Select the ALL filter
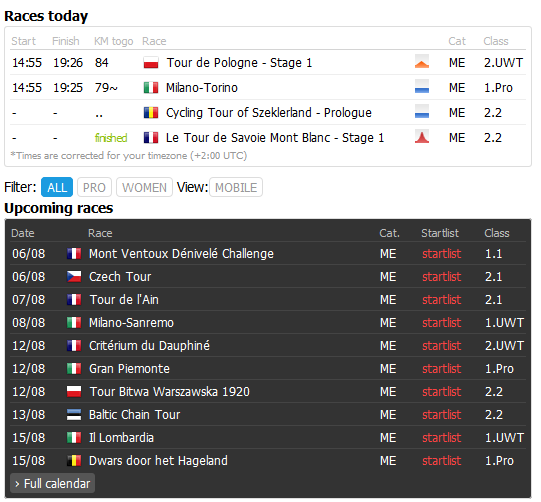The height and width of the screenshot is (502, 541). pyautogui.click(x=57, y=187)
